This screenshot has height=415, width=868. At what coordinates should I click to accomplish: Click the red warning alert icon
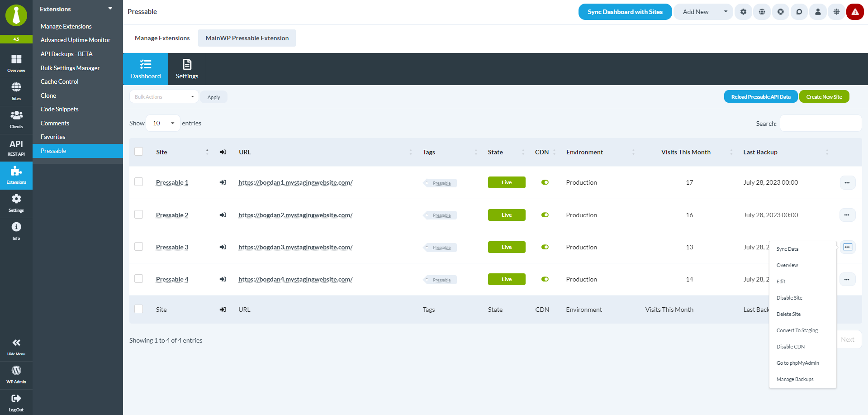pyautogui.click(x=855, y=12)
